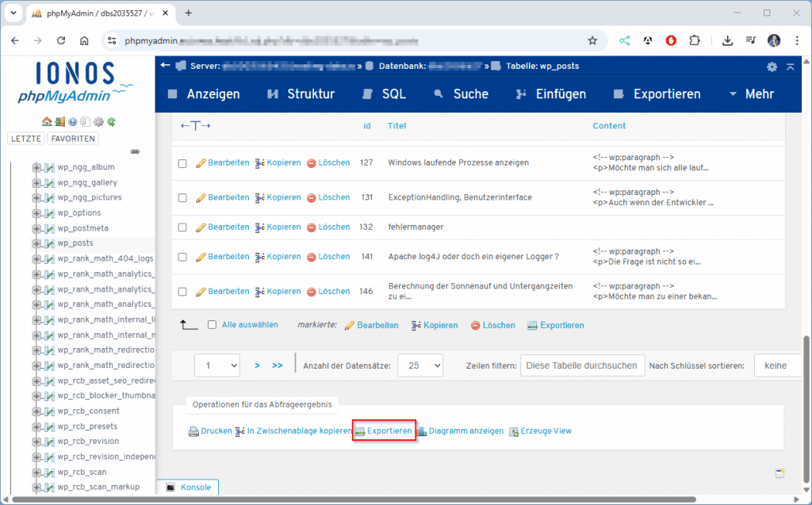The width and height of the screenshot is (812, 505).
Task: Click the log out door icon
Action: pos(59,122)
